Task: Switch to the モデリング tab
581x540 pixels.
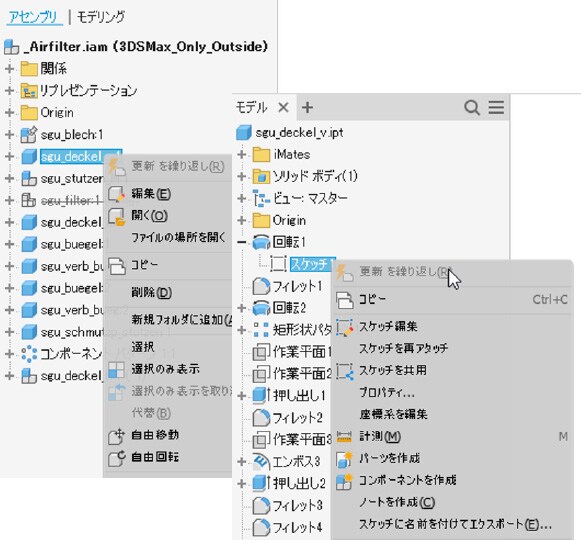Action: [101, 17]
